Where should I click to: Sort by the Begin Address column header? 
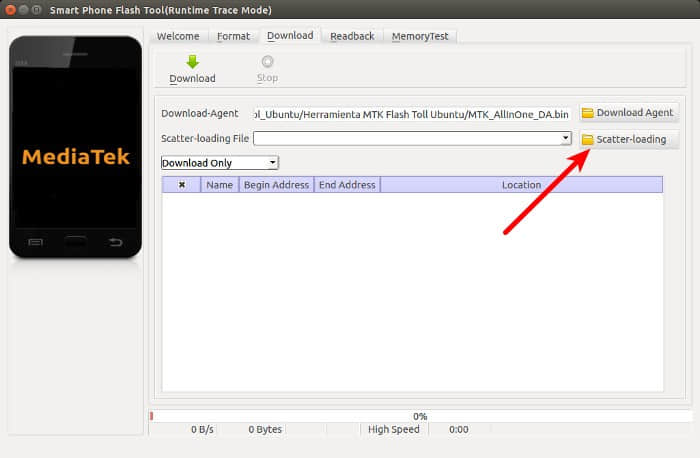[x=276, y=185]
